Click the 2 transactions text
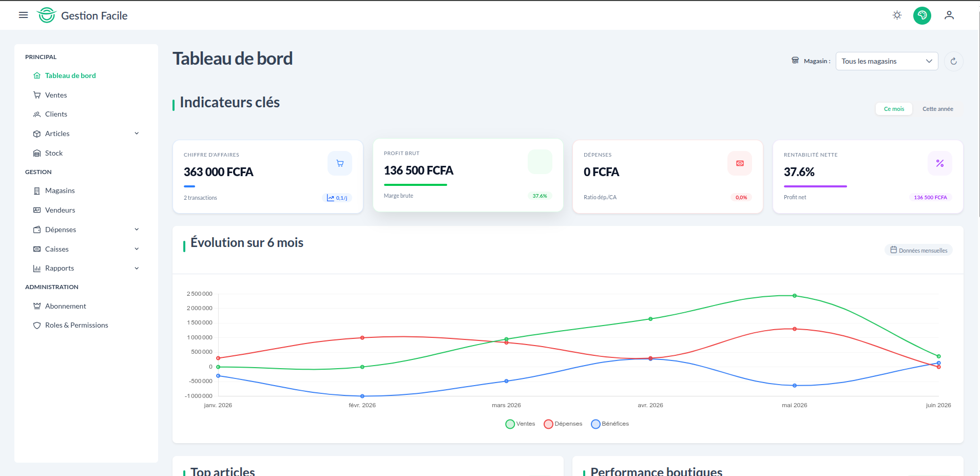The image size is (980, 476). [x=200, y=198]
